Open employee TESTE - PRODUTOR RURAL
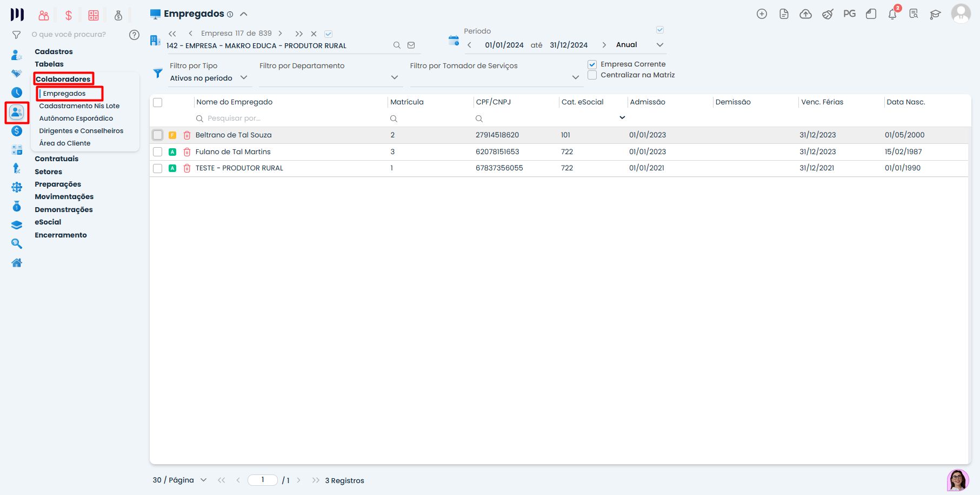This screenshot has width=980, height=495. point(239,168)
